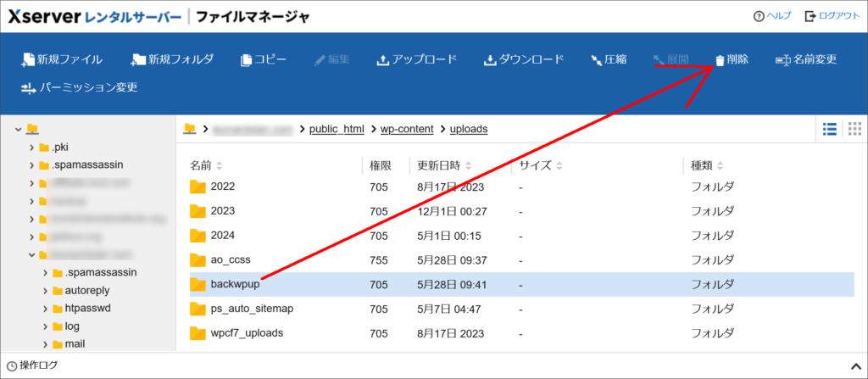Rename item using 名前変更
Viewport: 868px width, 379px height.
806,59
